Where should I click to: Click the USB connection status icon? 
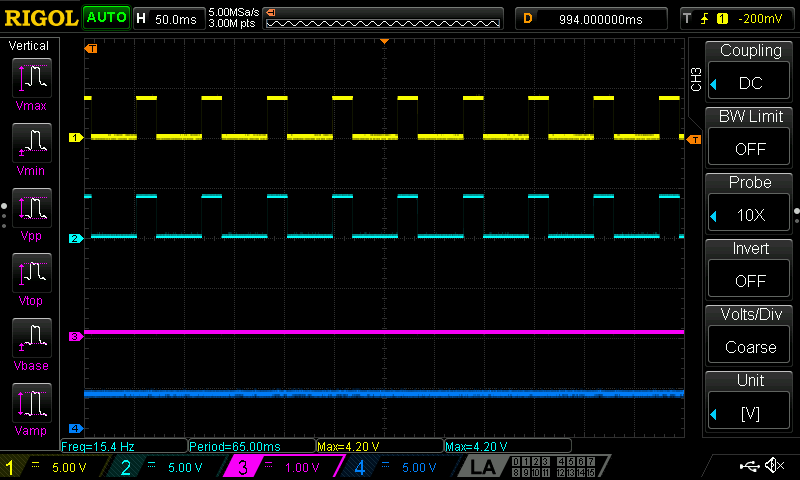pyautogui.click(x=749, y=466)
